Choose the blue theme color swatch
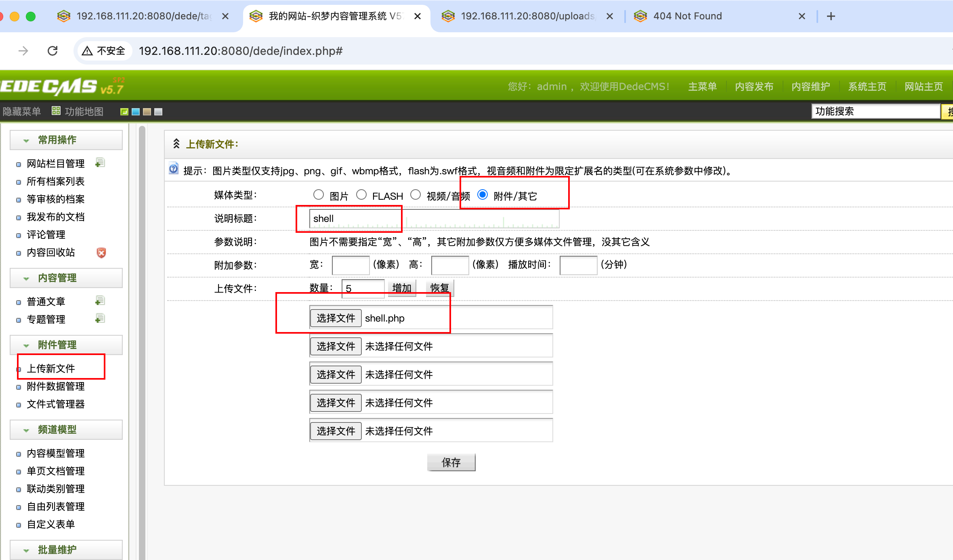The width and height of the screenshot is (953, 560). click(136, 112)
